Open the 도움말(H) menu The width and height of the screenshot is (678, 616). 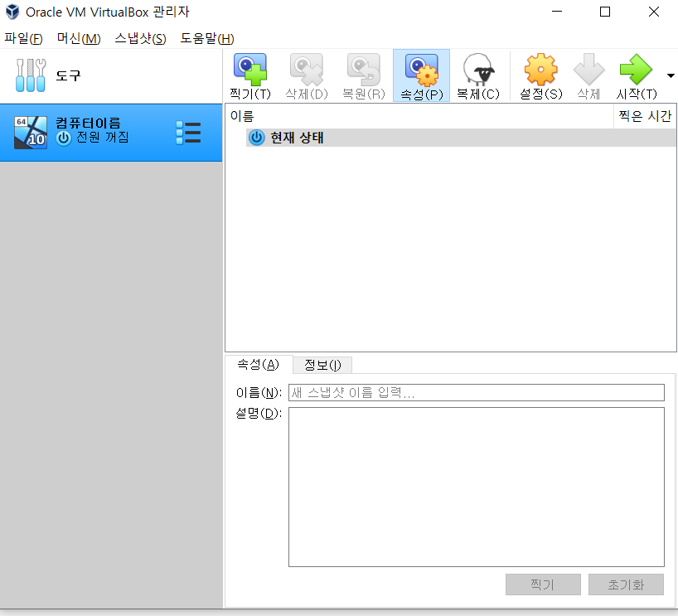[207, 38]
